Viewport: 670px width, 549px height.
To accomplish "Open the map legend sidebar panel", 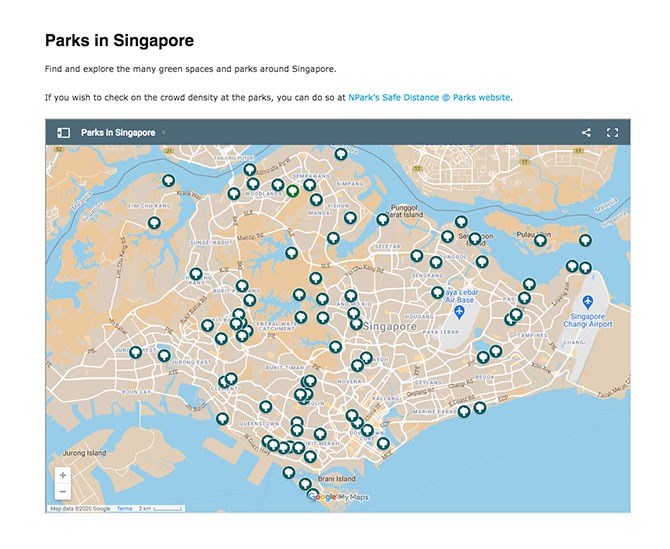I will (63, 132).
